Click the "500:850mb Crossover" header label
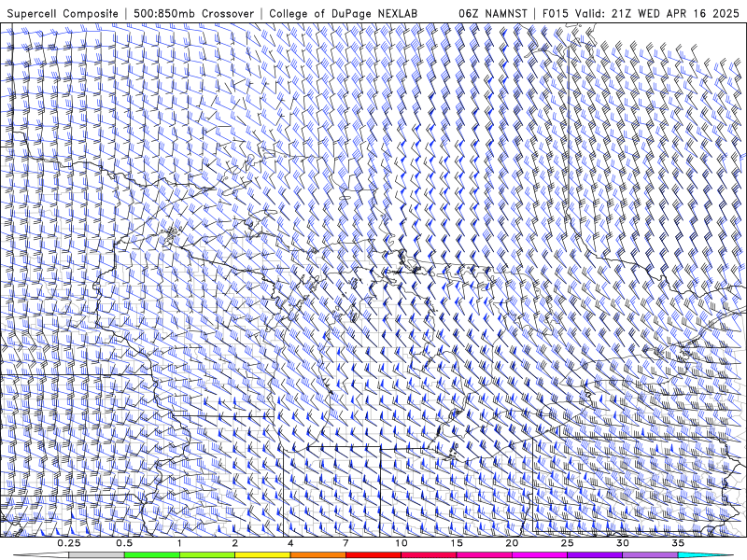747x560 pixels. 193,14
